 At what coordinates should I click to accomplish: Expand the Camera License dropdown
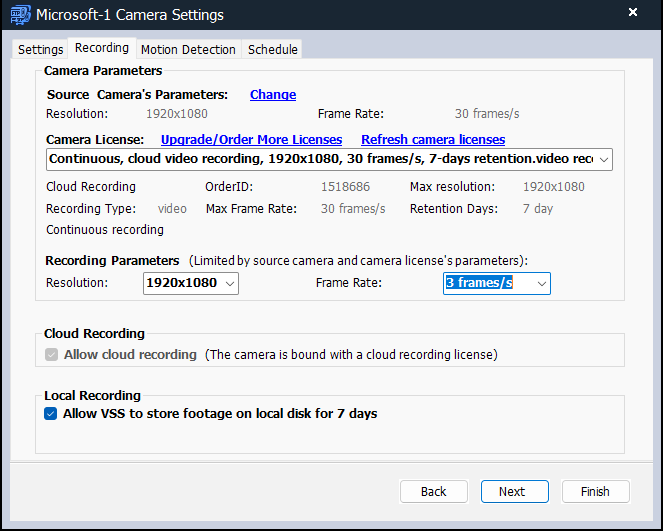click(602, 159)
